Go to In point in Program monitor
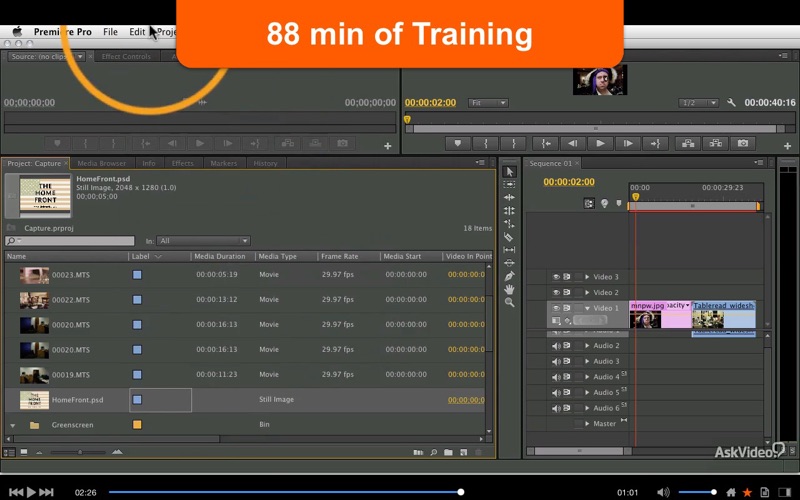 [x=545, y=144]
